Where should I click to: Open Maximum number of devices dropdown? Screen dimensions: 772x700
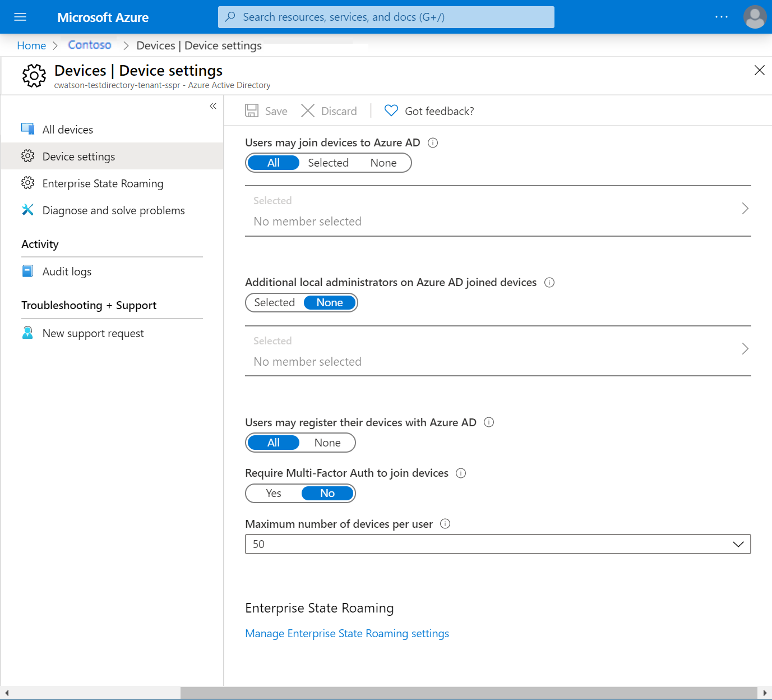(x=498, y=544)
